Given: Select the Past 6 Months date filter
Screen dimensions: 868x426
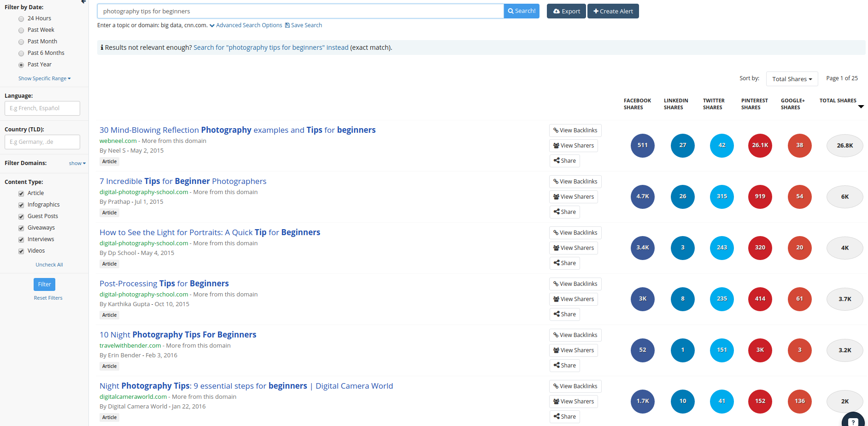Looking at the screenshot, I should tap(21, 53).
